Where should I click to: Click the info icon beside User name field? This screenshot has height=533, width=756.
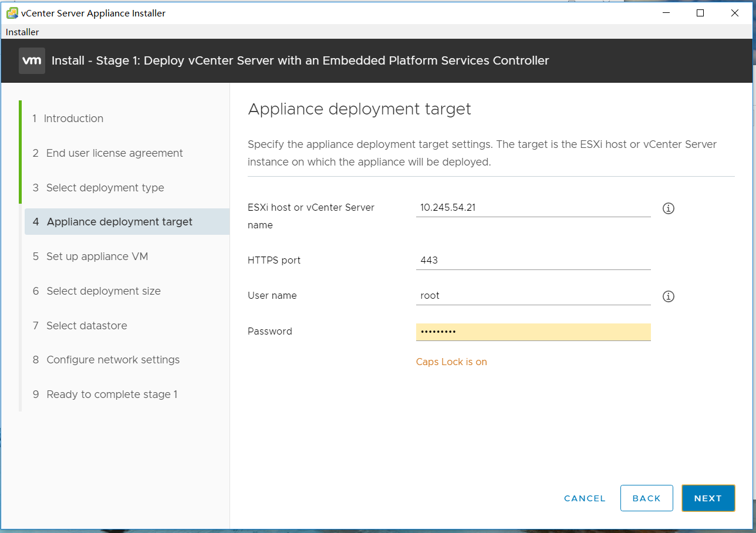668,296
